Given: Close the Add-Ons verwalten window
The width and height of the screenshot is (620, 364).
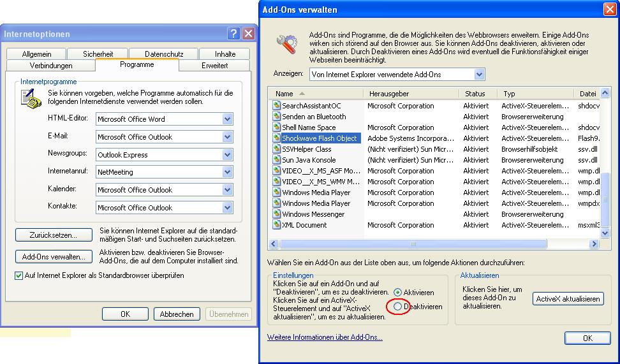Looking at the screenshot, I should click(x=610, y=10).
